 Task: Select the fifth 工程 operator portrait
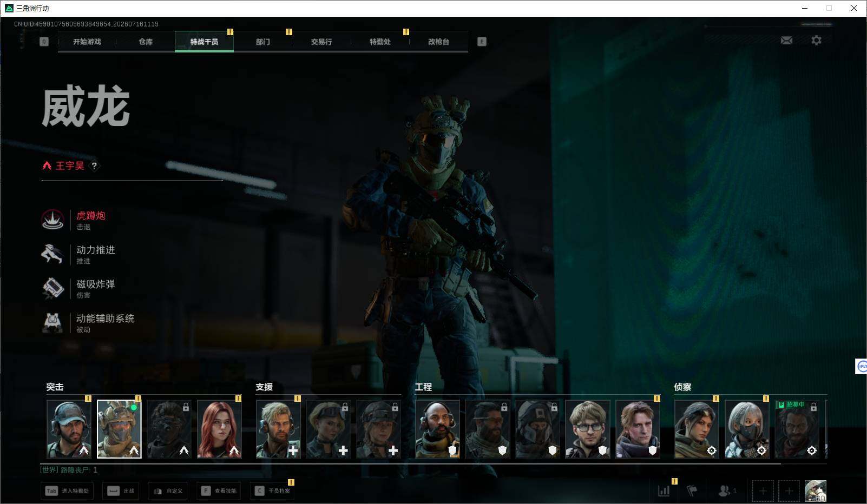click(638, 429)
